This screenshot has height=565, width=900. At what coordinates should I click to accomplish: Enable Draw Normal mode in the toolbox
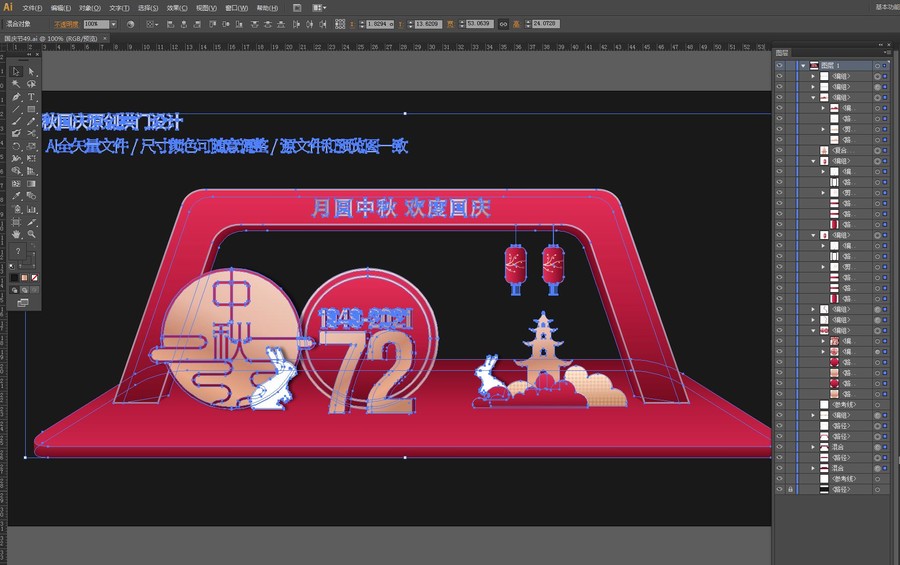(x=14, y=290)
